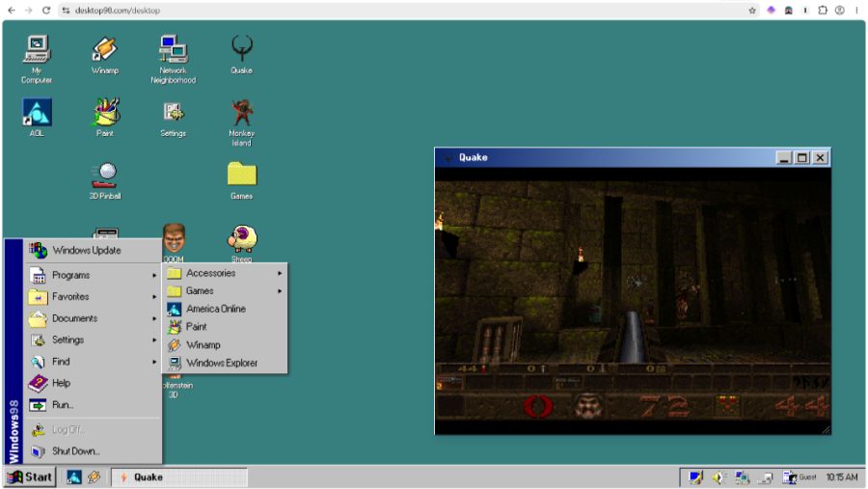Open the Settings icon on the desktop
This screenshot has width=868, height=489.
tap(174, 119)
